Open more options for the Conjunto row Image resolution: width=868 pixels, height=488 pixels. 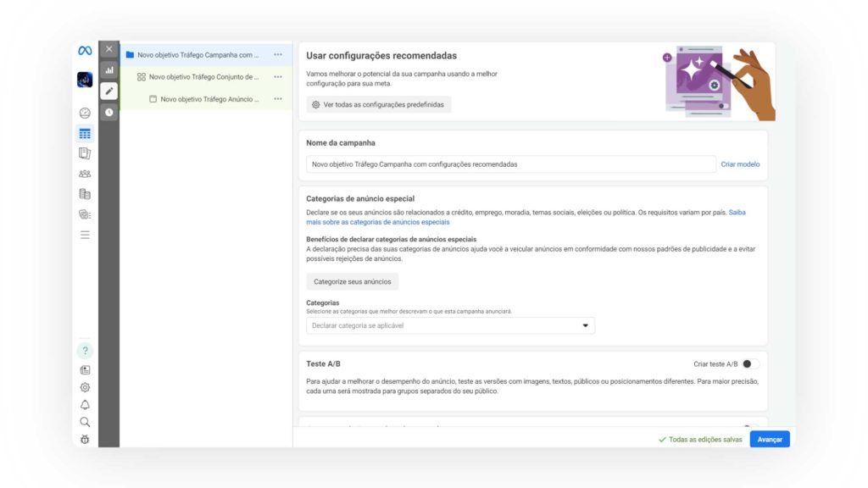[x=278, y=77]
